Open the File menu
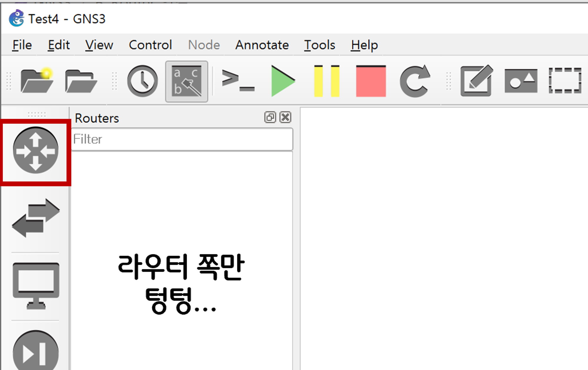The image size is (588, 370). point(22,45)
